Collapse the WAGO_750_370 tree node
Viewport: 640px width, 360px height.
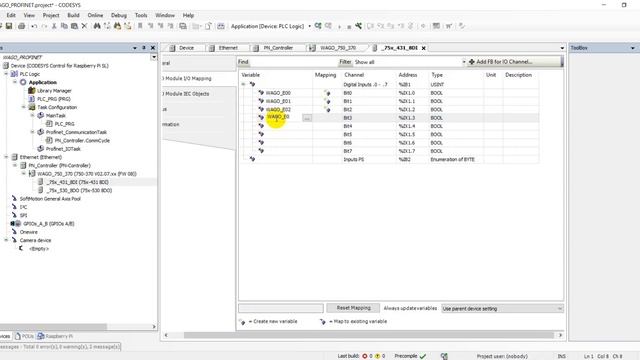[x=23, y=174]
